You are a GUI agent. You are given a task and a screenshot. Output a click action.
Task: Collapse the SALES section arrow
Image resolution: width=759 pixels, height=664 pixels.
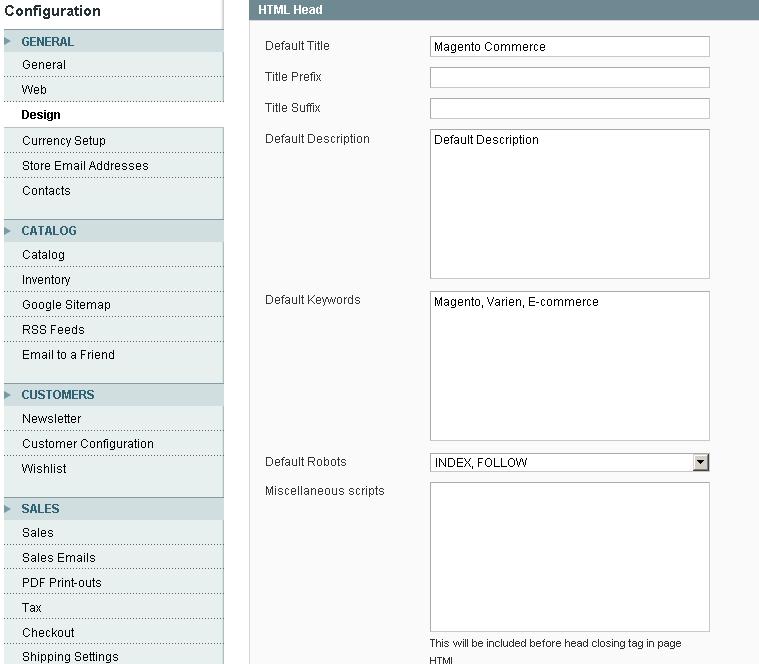point(7,509)
